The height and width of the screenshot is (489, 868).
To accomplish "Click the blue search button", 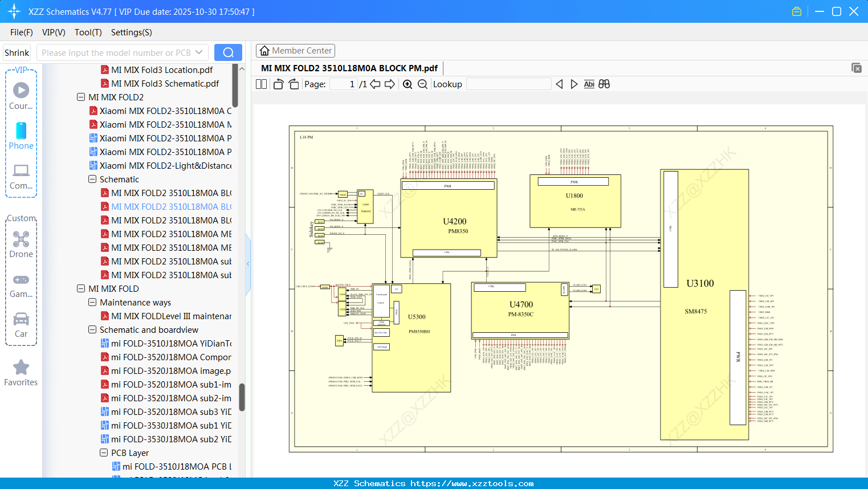I will (x=228, y=52).
